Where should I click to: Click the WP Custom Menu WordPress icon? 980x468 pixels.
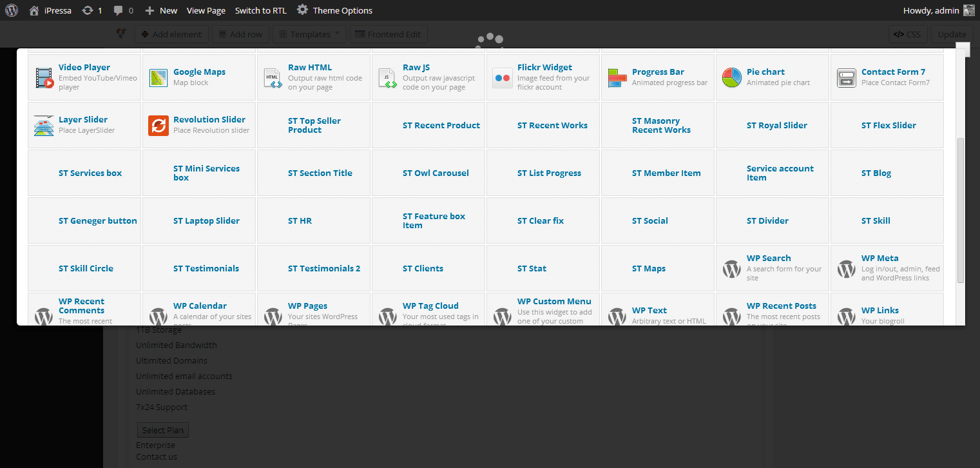coord(503,317)
